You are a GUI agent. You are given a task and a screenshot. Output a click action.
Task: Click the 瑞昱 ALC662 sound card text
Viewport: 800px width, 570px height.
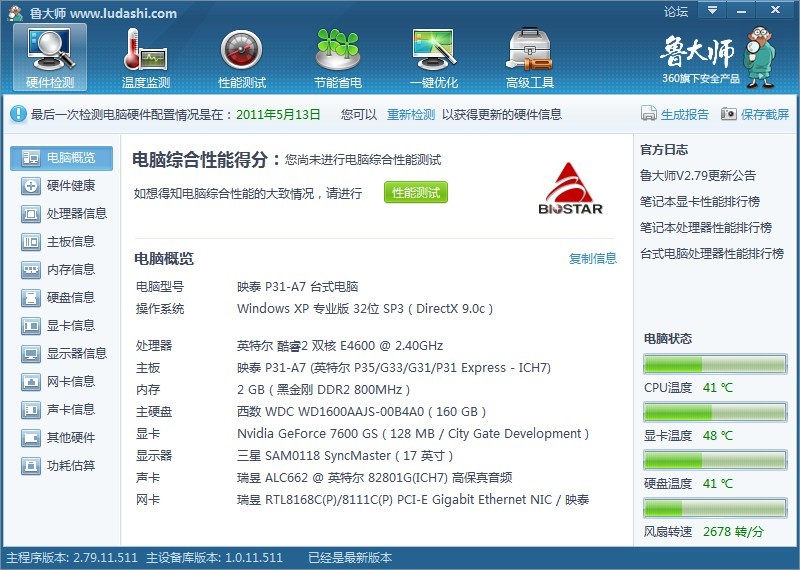(374, 478)
